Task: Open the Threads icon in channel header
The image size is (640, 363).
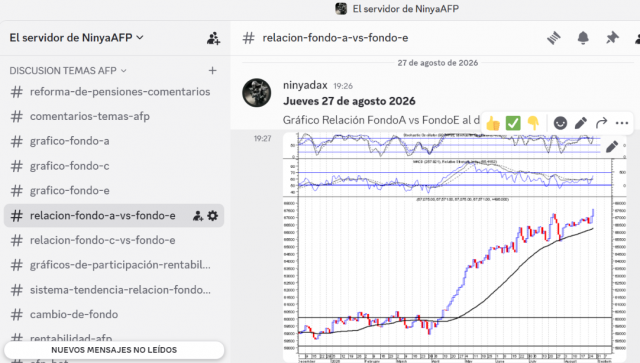Action: 554,38
